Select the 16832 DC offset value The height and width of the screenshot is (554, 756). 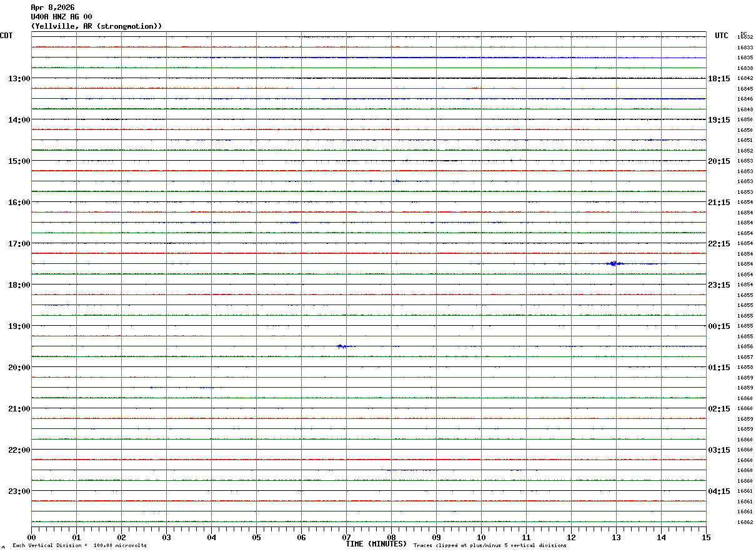tap(745, 38)
